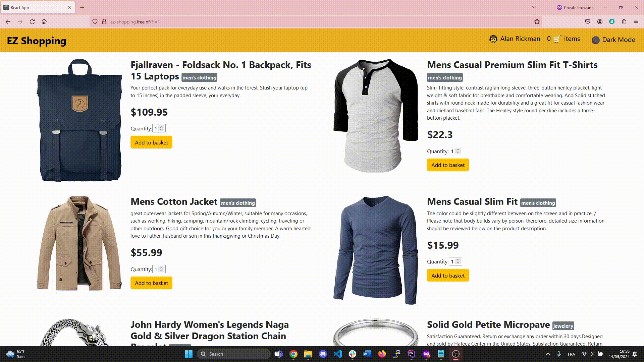This screenshot has width=644, height=362.
Task: Show tracking protection shield info
Action: coord(95,22)
